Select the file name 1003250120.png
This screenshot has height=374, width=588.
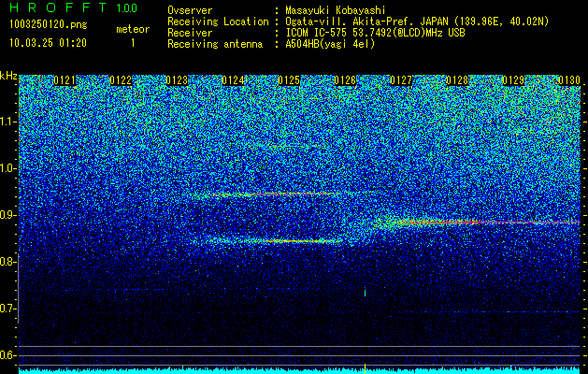pyautogui.click(x=48, y=24)
